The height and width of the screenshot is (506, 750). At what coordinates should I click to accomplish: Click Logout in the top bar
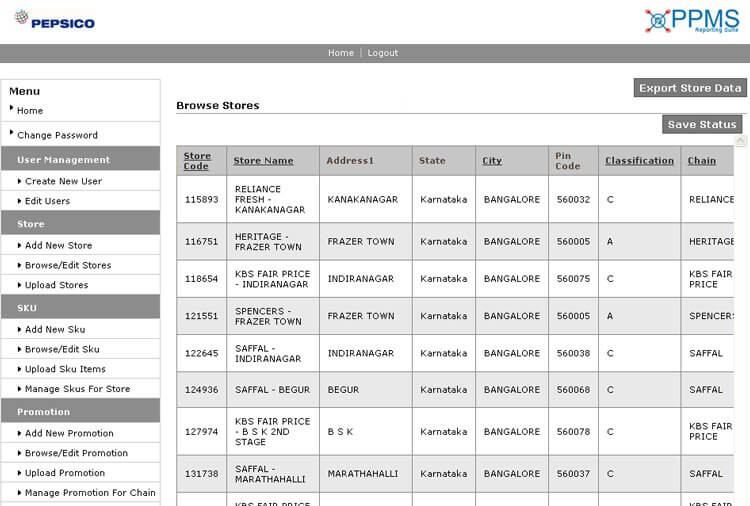click(382, 53)
